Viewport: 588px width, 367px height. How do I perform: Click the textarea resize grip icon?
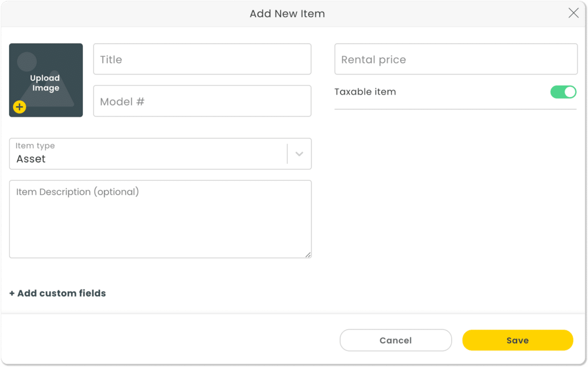[308, 254]
